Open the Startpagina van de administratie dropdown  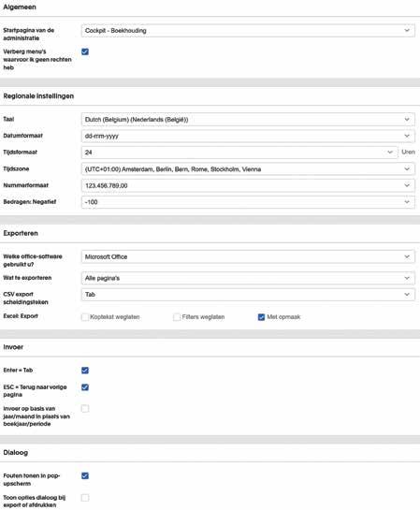click(248, 30)
